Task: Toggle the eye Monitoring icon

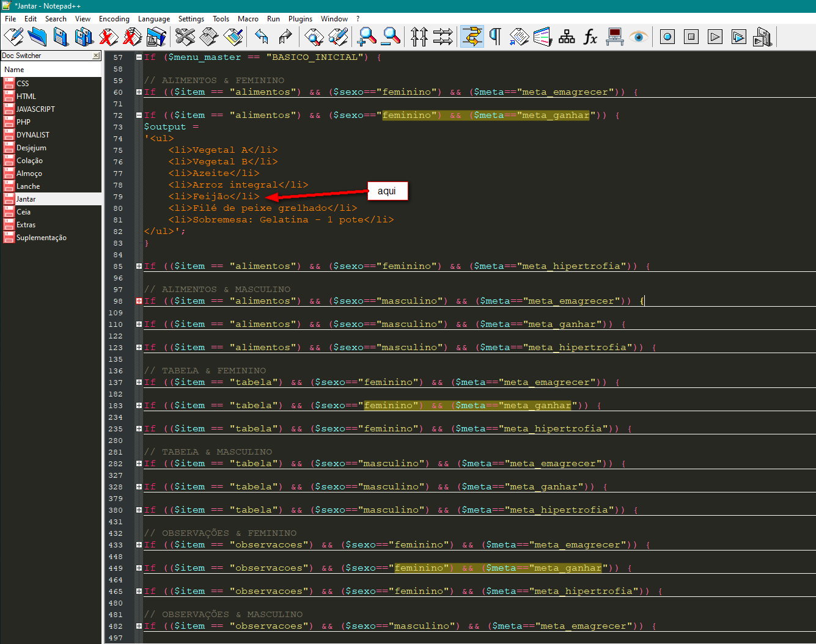Action: pyautogui.click(x=639, y=37)
